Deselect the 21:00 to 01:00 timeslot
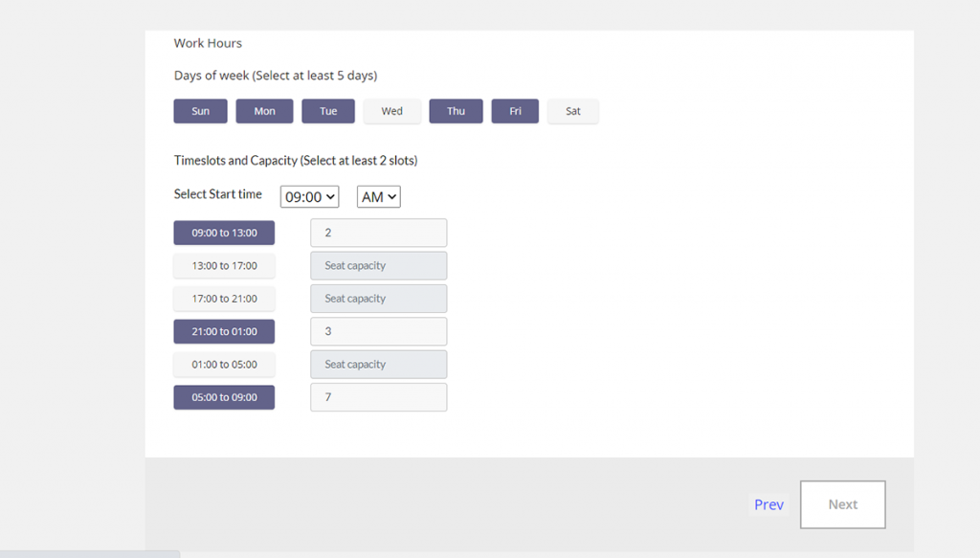 (x=224, y=331)
